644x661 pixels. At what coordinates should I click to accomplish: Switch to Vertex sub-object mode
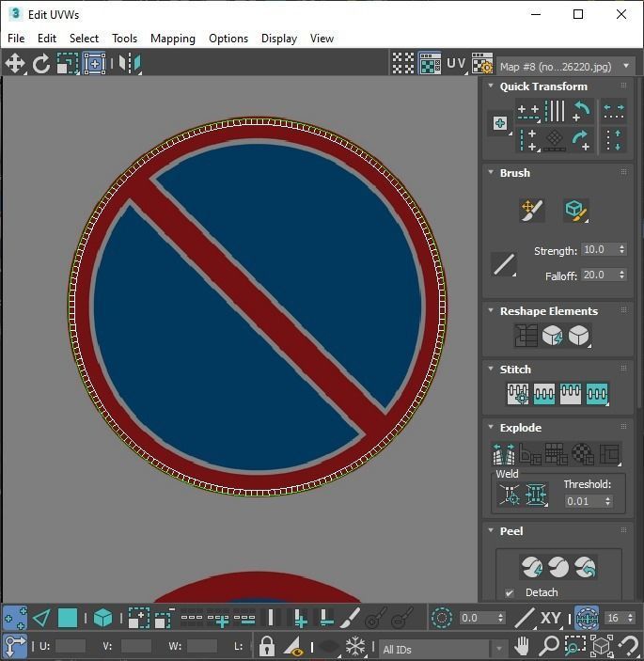[15, 618]
